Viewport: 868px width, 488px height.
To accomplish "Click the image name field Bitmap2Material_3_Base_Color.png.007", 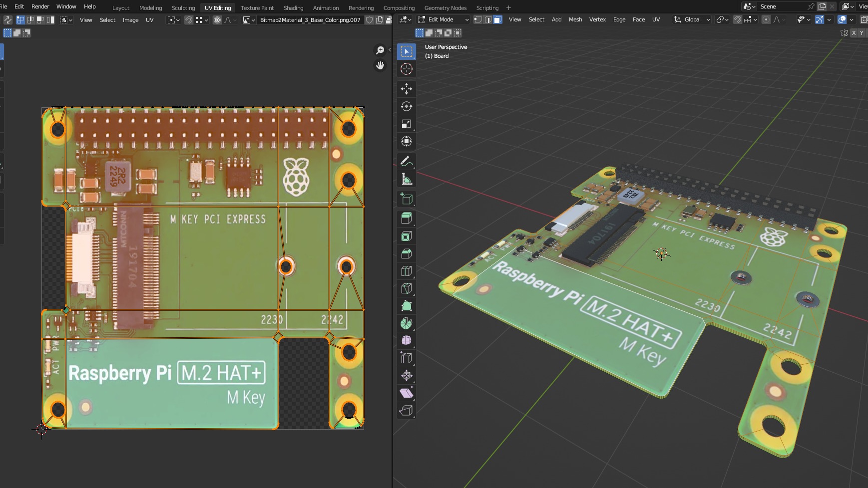I will [310, 20].
